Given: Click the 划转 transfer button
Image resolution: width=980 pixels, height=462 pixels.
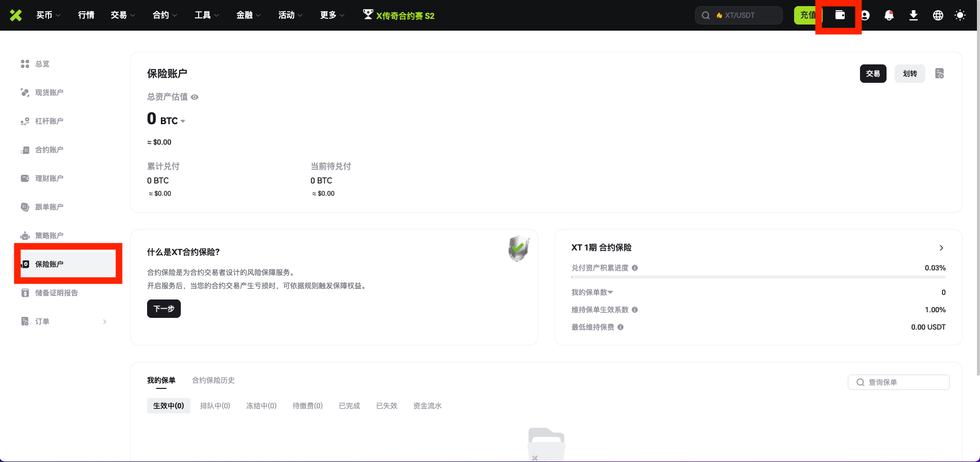Looking at the screenshot, I should (x=910, y=74).
